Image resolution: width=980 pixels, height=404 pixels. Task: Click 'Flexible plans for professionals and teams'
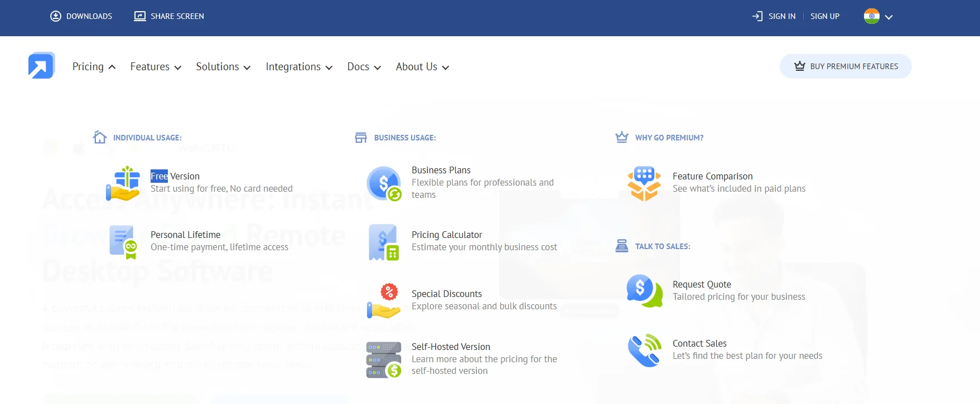coord(483,188)
